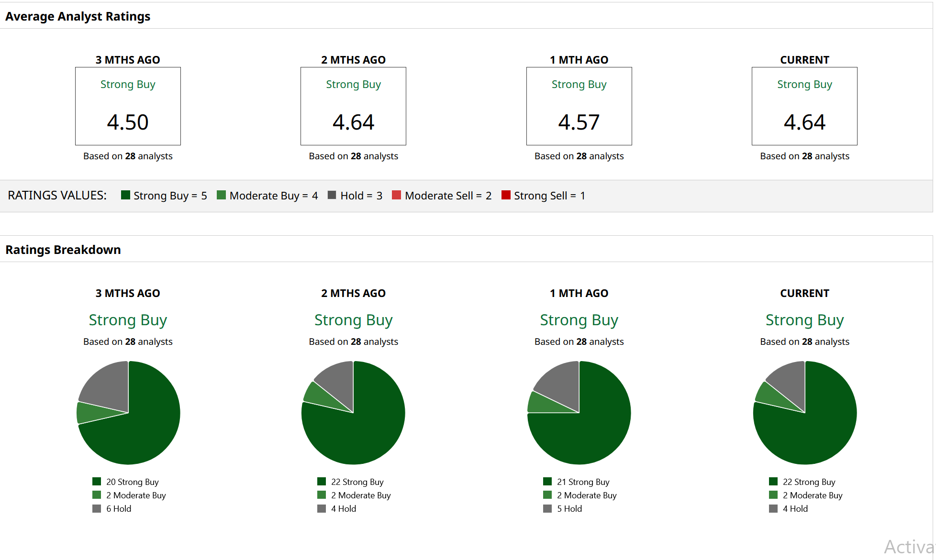Click the CURRENT 4.64 rating box
This screenshot has height=560, width=936.
pyautogui.click(x=804, y=106)
